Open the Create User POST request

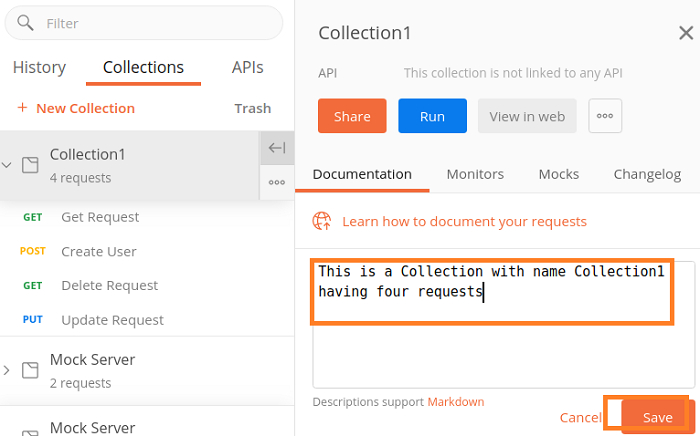point(98,251)
